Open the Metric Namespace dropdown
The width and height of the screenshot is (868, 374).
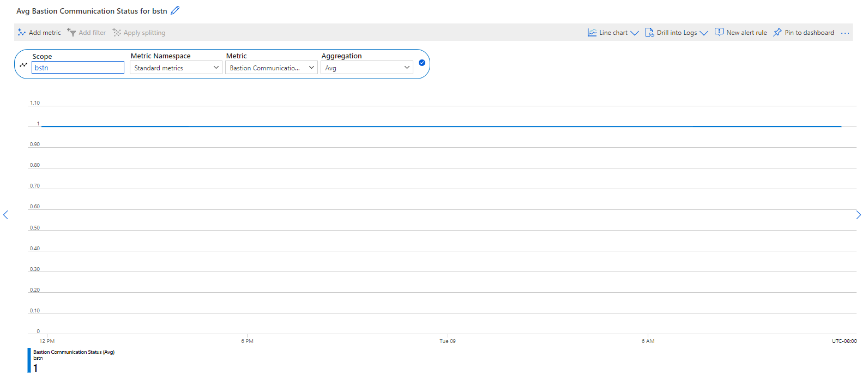[176, 68]
